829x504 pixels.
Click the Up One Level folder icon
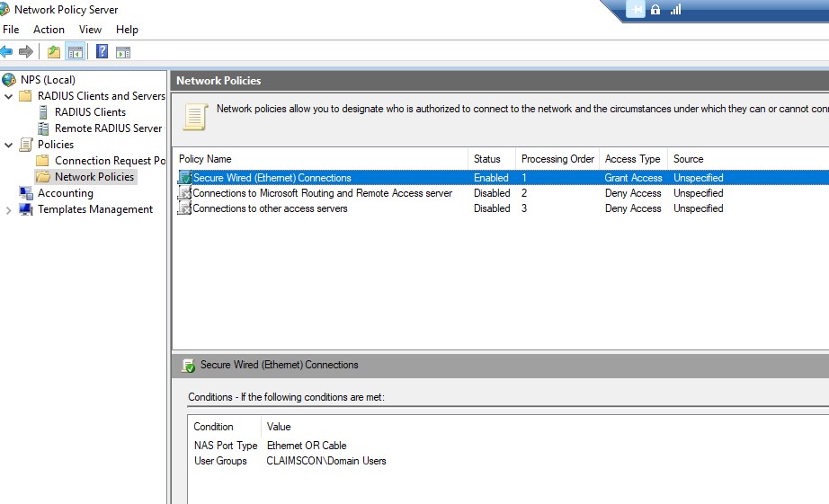click(53, 52)
